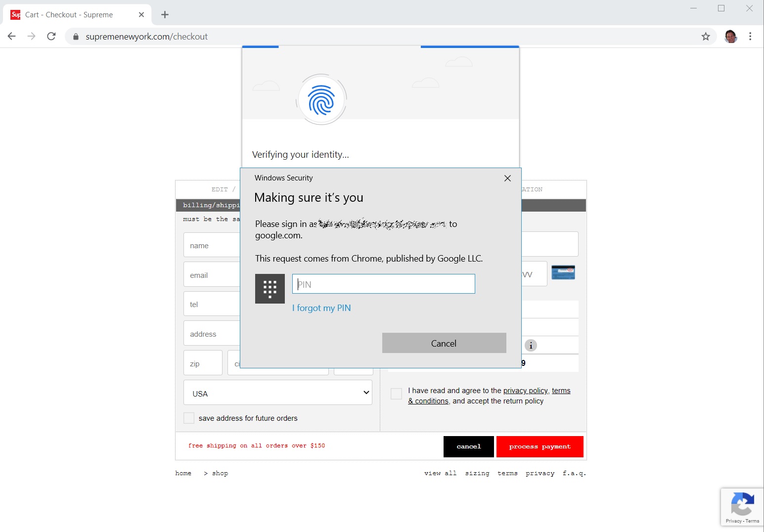Click the credit card CVV help icon
Image resolution: width=764 pixels, height=532 pixels.
563,272
